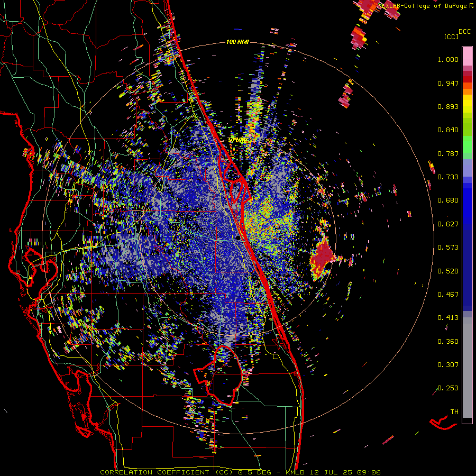Click the 0.307 legend value
476x476 pixels.
pyautogui.click(x=448, y=365)
